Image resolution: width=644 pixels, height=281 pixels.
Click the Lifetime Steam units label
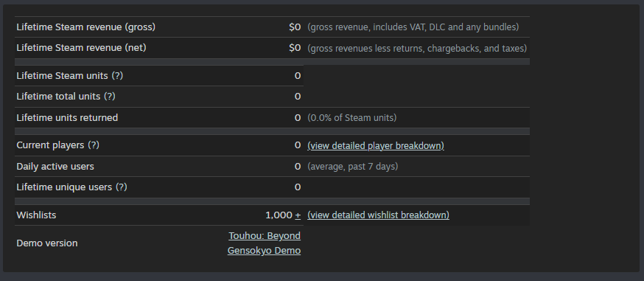tap(62, 76)
